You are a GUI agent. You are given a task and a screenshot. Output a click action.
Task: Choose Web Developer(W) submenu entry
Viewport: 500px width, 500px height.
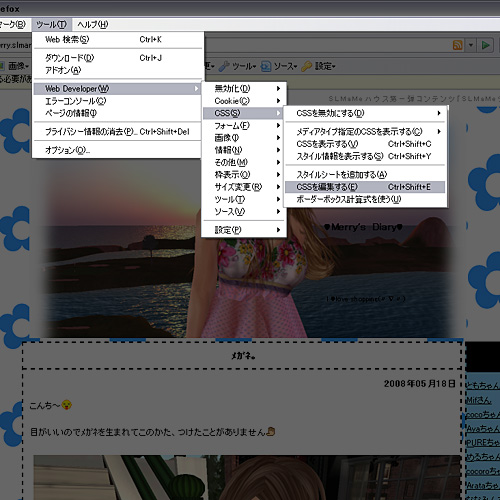point(117,89)
